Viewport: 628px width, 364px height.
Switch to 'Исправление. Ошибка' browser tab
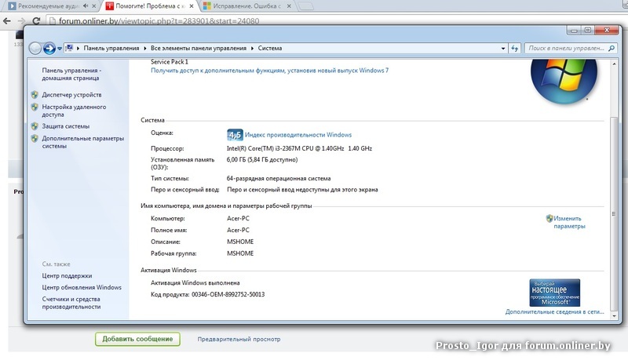[246, 6]
